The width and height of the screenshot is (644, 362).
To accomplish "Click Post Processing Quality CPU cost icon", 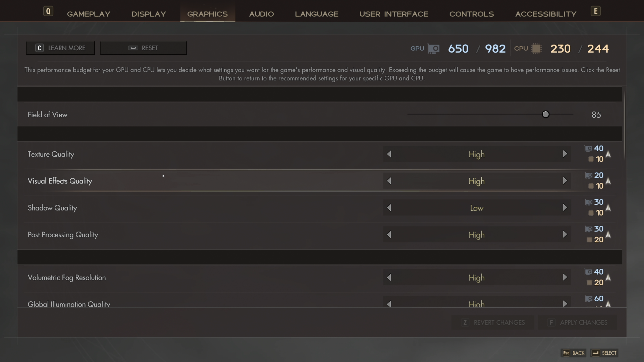I will [x=589, y=240].
